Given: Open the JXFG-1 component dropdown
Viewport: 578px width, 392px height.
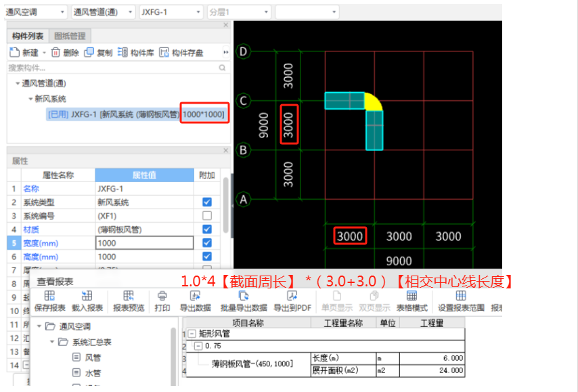Looking at the screenshot, I should (x=198, y=12).
